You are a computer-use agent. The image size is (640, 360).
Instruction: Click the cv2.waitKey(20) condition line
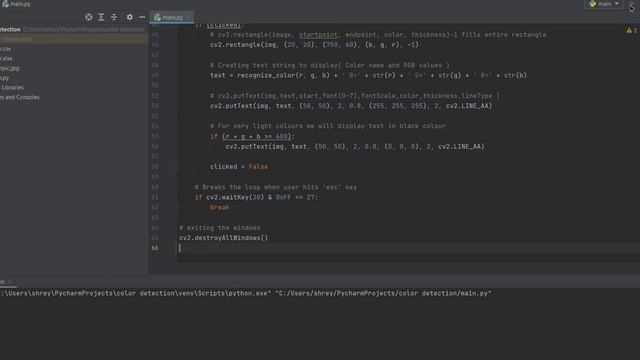point(256,197)
